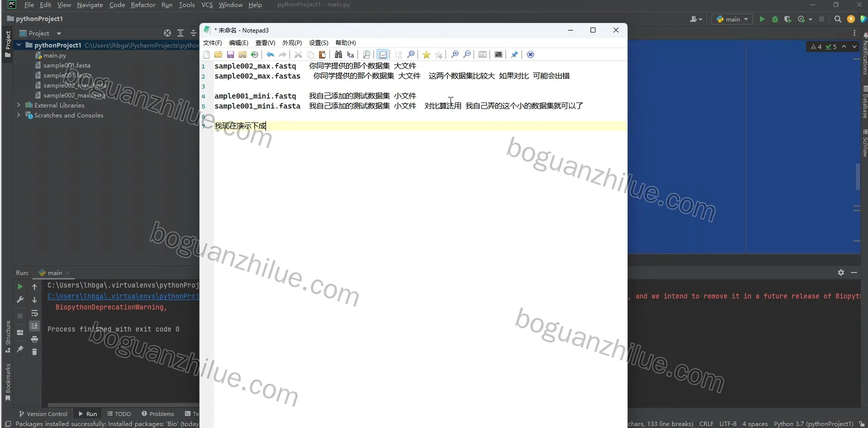Run with coverage icon in PyCharm toolbar
868x428 pixels.
tap(788, 19)
